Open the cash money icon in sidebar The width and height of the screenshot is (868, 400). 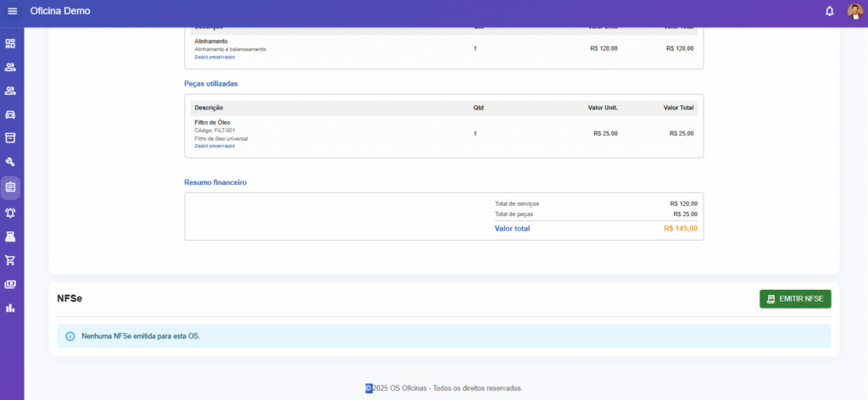point(11,284)
